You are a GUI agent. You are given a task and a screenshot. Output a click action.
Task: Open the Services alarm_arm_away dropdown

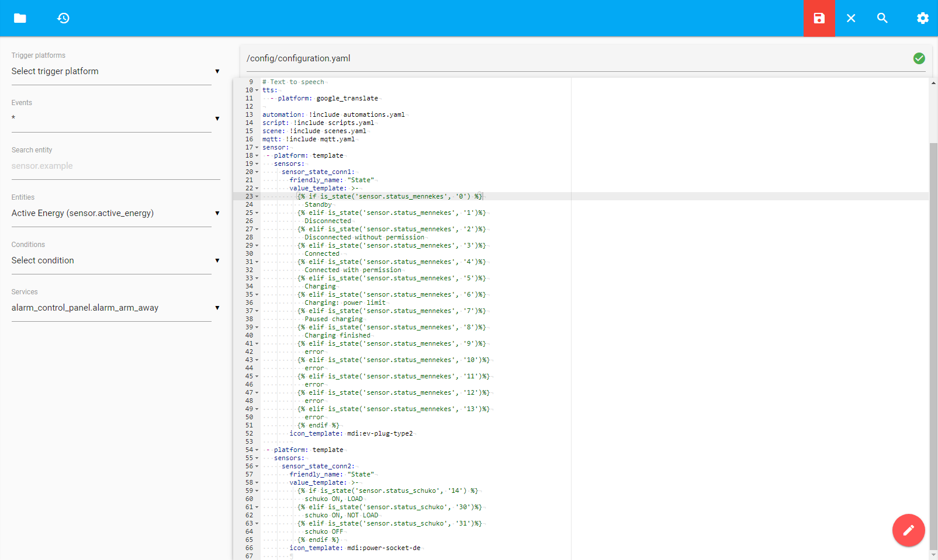116,308
